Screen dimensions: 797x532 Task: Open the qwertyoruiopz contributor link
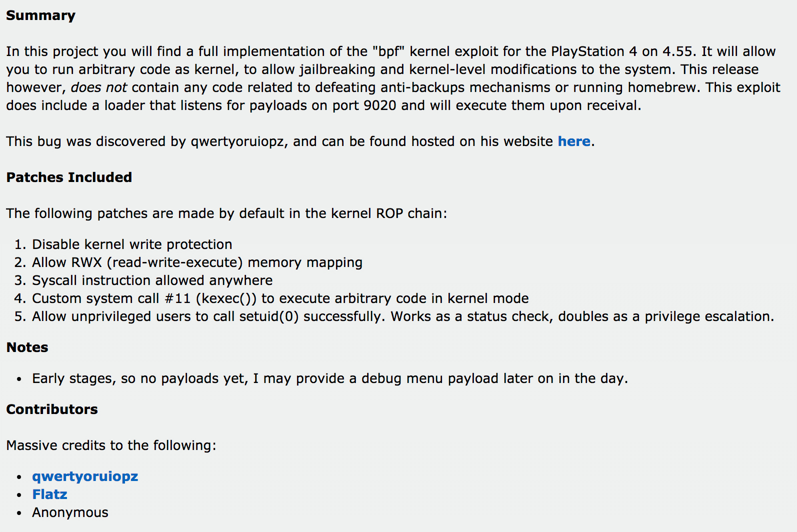(x=85, y=476)
